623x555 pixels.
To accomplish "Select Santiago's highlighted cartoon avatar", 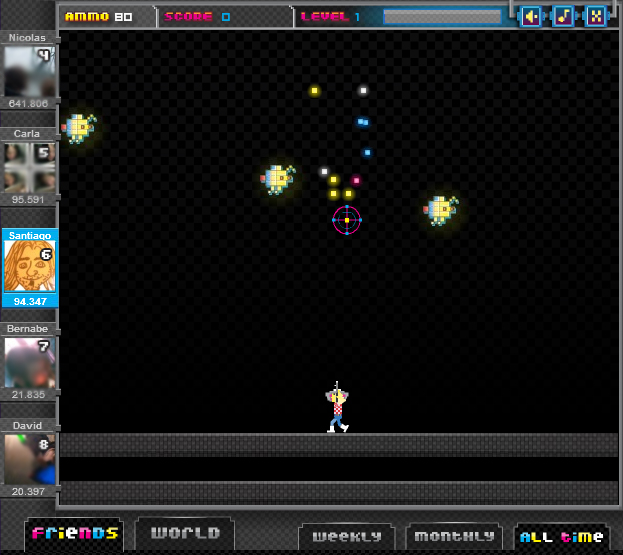I will click(29, 266).
